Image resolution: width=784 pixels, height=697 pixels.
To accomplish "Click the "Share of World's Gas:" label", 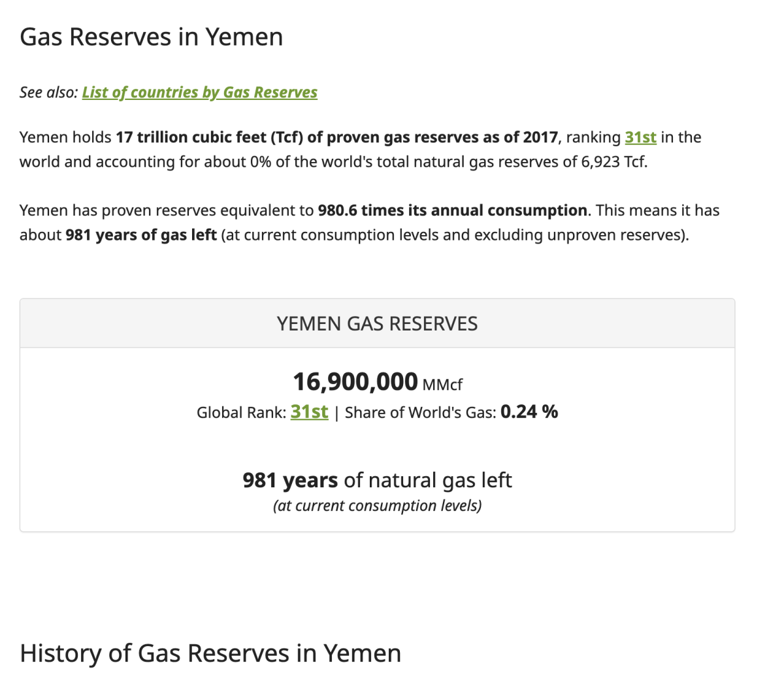I will pyautogui.click(x=420, y=413).
